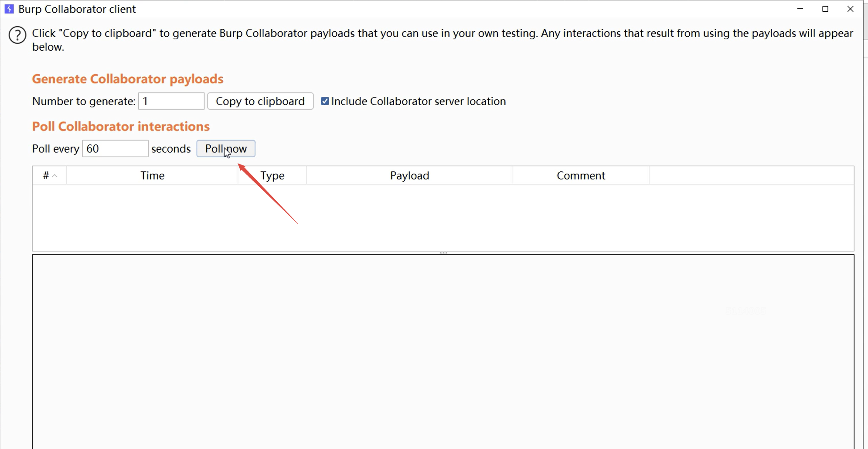Toggle Include Collaborator server location checkbox
This screenshot has width=868, height=449.
coord(325,101)
